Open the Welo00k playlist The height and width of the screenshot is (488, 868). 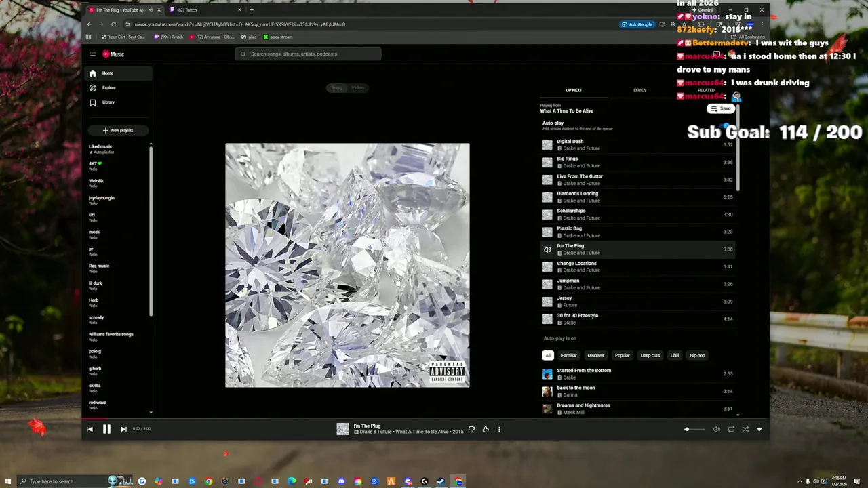[117, 183]
